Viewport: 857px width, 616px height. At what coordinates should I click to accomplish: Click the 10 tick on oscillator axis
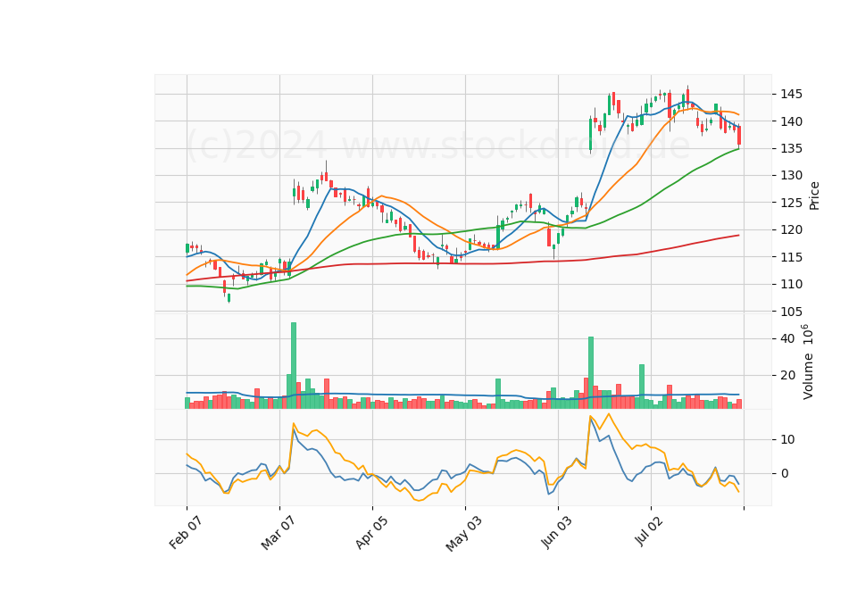click(x=787, y=439)
